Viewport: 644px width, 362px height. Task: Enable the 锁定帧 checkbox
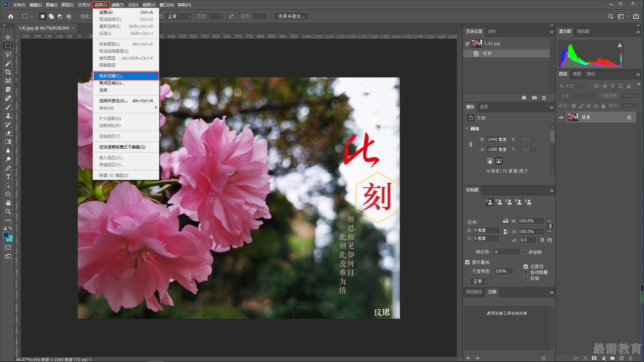(x=524, y=252)
